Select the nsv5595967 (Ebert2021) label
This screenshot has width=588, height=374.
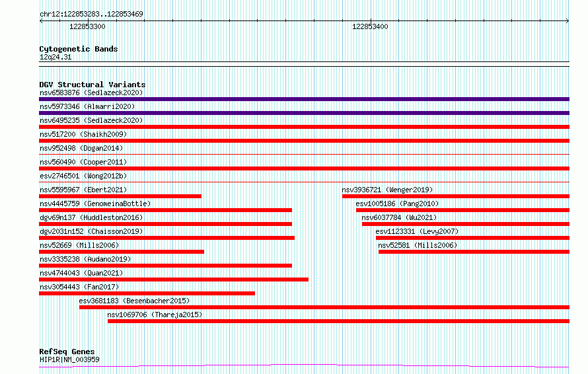pos(83,190)
